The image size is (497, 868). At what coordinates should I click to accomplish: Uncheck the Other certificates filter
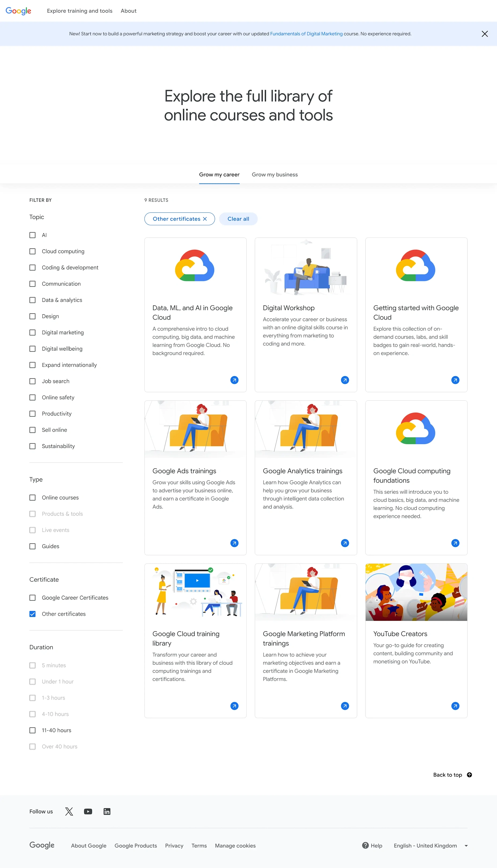[32, 614]
